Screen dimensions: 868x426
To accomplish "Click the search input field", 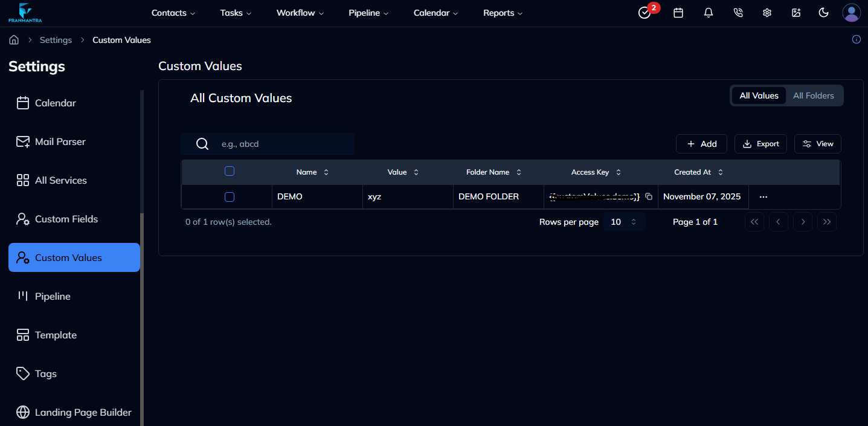I will click(269, 144).
